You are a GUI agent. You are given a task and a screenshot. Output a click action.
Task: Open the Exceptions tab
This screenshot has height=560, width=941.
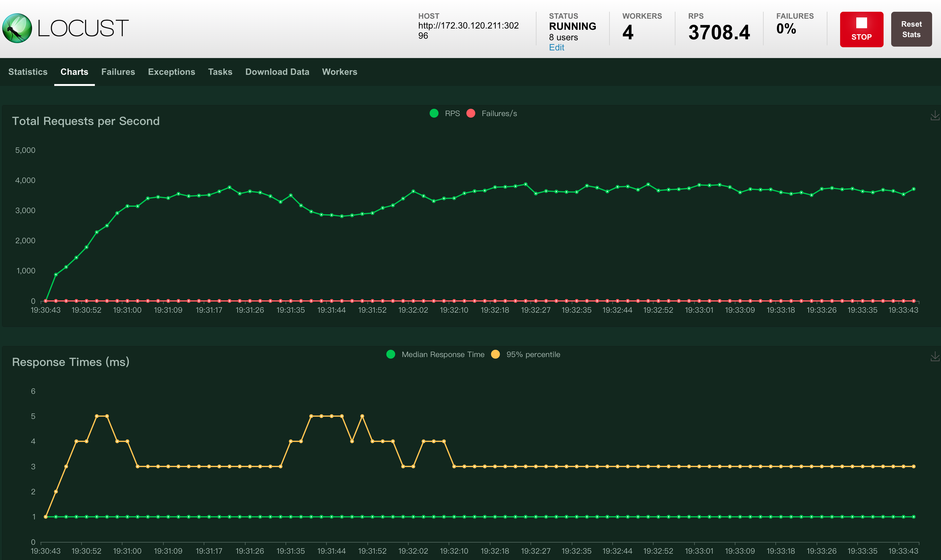(x=171, y=72)
